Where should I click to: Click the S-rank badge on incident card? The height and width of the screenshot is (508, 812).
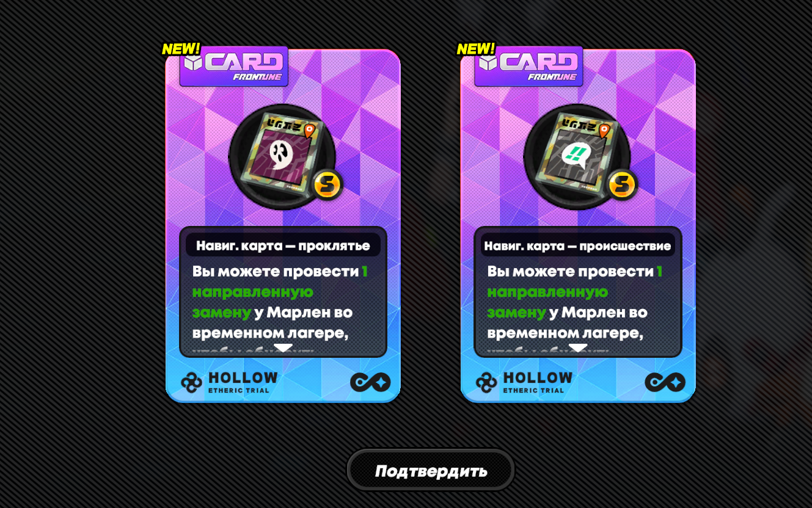point(623,184)
